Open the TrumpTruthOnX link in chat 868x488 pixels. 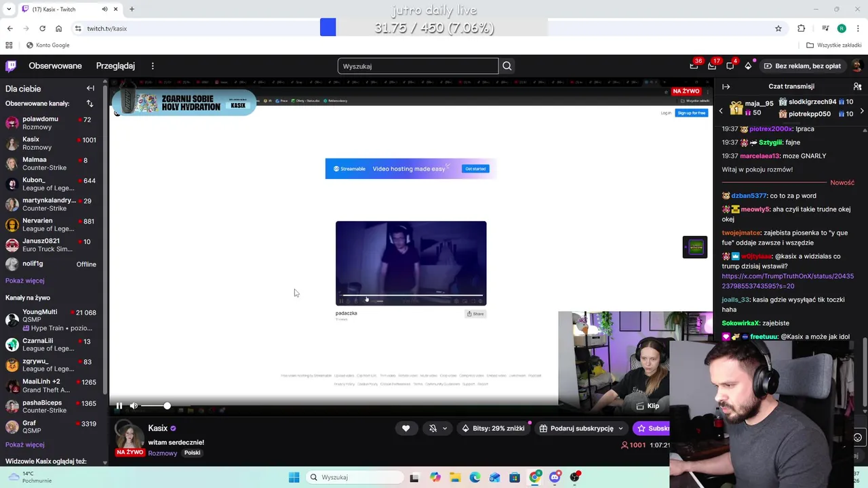[x=787, y=281]
